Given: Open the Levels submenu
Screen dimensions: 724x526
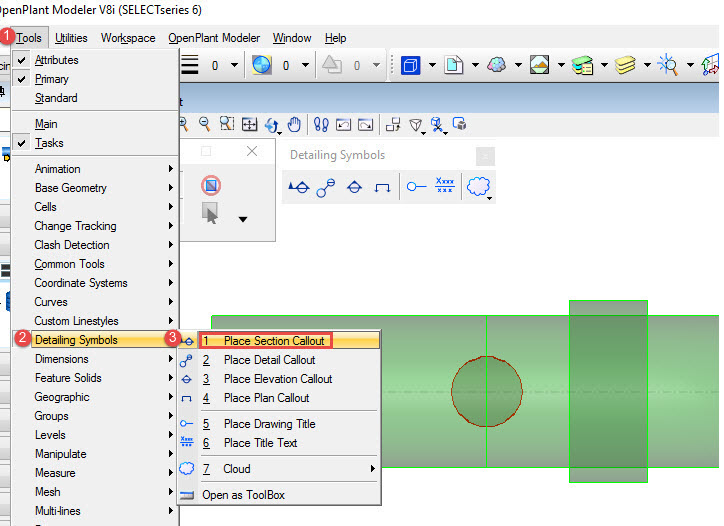Looking at the screenshot, I should [95, 435].
